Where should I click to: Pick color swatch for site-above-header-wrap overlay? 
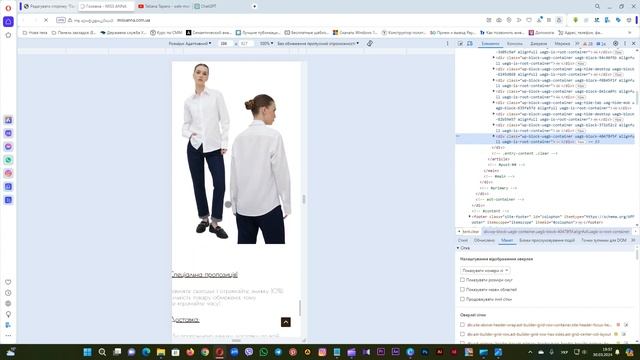pos(618,325)
